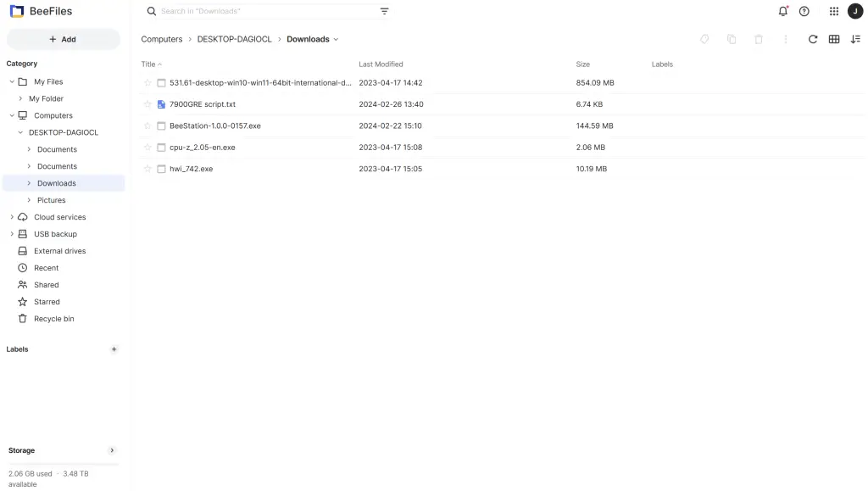Viewport: 868px width, 491px height.
Task: Click the Add button
Action: tap(63, 39)
